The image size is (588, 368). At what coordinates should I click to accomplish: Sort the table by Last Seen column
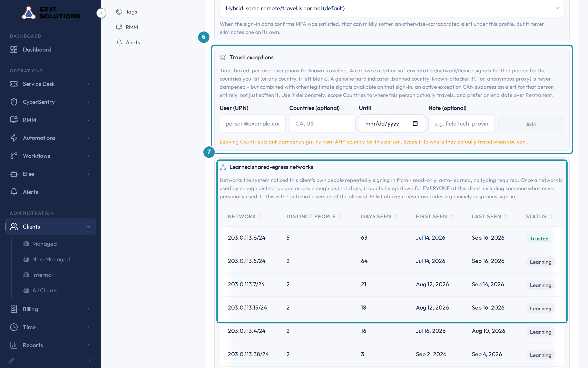489,217
